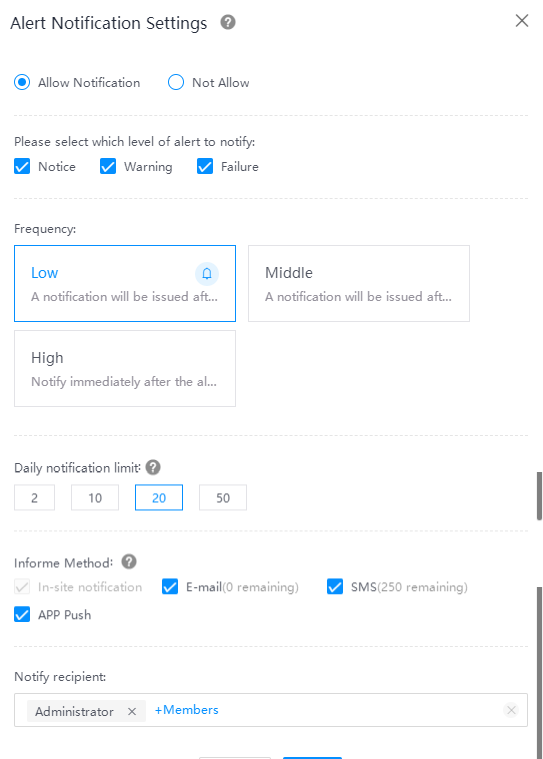
Task: Toggle the Failure checkbox
Action: (x=205, y=167)
